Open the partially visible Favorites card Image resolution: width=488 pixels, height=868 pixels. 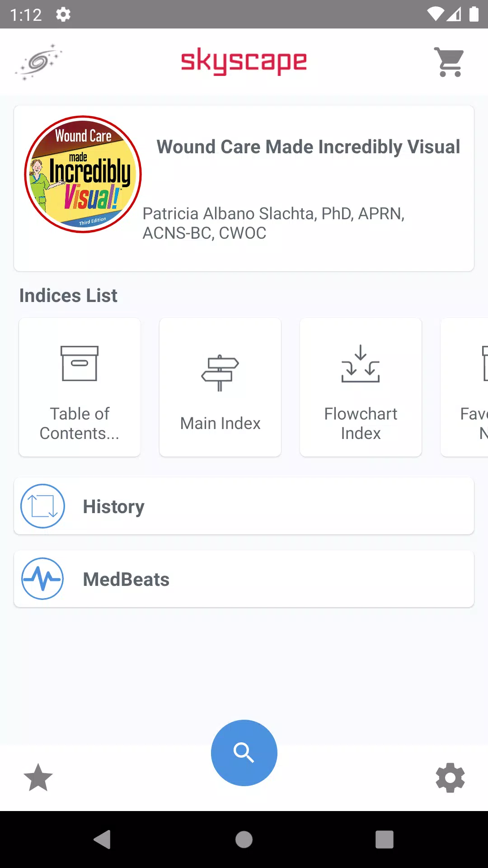[x=465, y=387]
